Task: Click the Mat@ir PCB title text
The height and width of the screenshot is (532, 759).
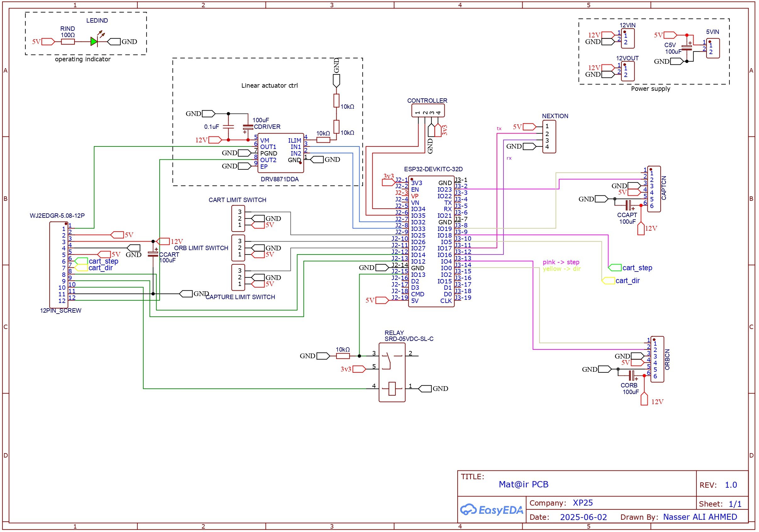Action: click(x=523, y=485)
